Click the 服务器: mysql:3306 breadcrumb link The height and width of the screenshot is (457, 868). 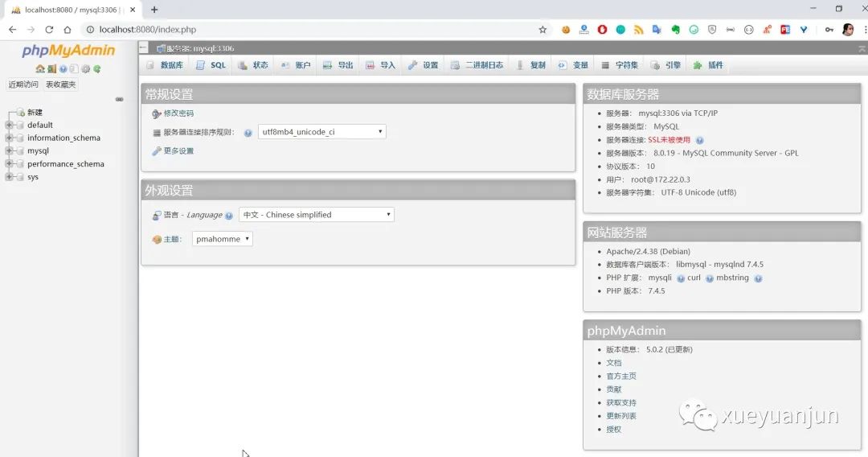pyautogui.click(x=200, y=48)
